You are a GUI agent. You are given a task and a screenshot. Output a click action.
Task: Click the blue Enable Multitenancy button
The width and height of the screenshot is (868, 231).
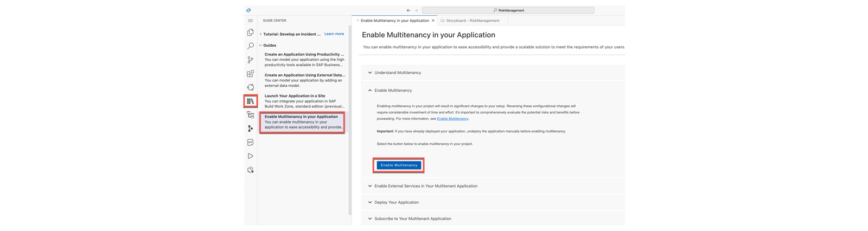click(x=399, y=165)
